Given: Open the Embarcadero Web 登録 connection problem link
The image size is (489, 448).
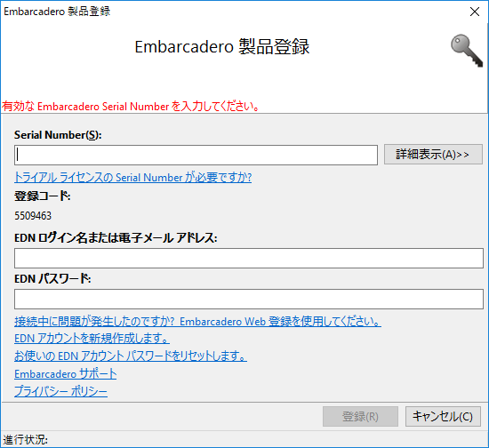Looking at the screenshot, I should [197, 322].
